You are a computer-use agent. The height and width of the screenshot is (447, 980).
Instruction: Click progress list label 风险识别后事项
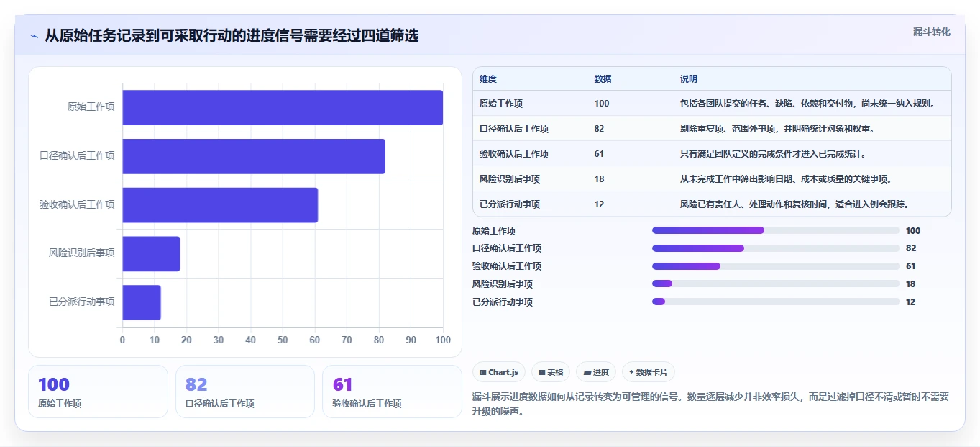(x=503, y=284)
